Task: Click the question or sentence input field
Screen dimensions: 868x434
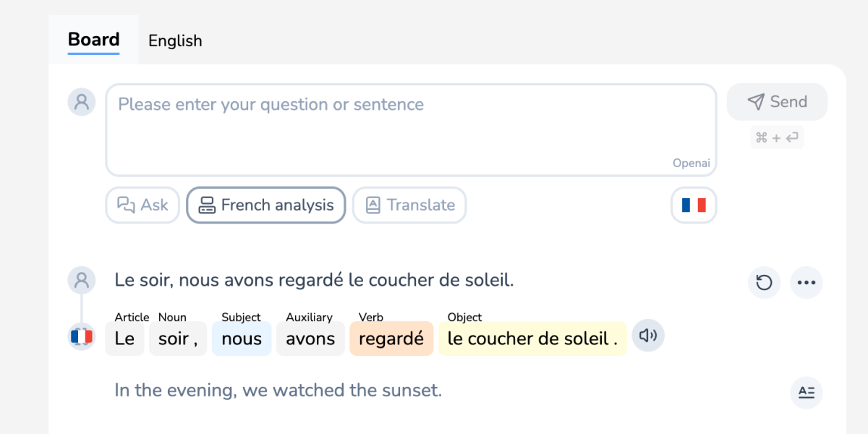Action: [411, 130]
